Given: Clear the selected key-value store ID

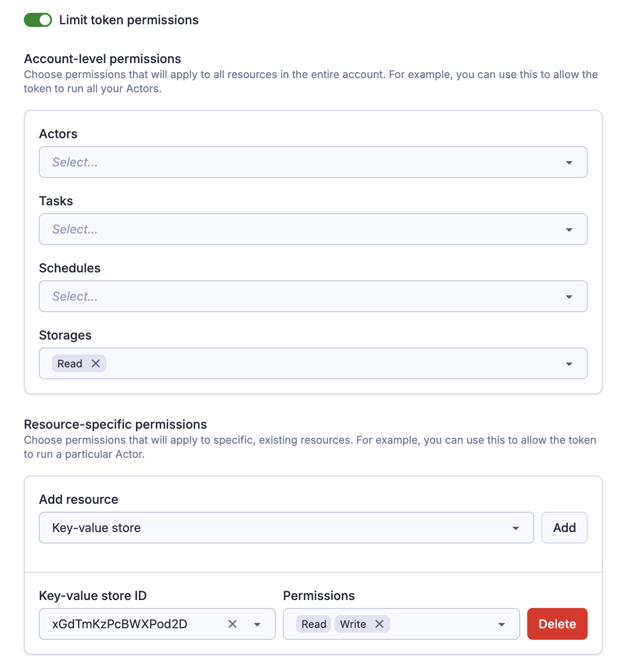Looking at the screenshot, I should coord(233,624).
